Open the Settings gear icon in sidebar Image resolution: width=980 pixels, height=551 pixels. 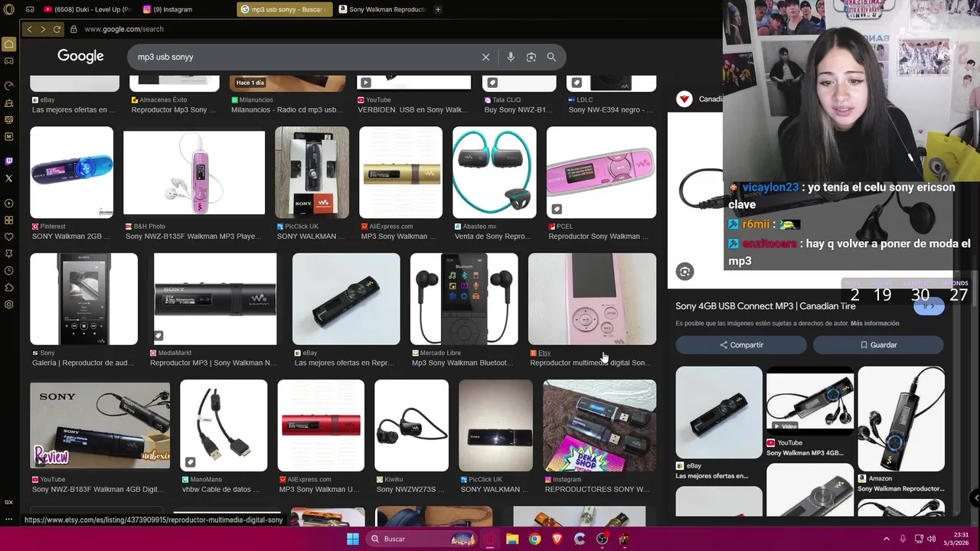[x=9, y=305]
